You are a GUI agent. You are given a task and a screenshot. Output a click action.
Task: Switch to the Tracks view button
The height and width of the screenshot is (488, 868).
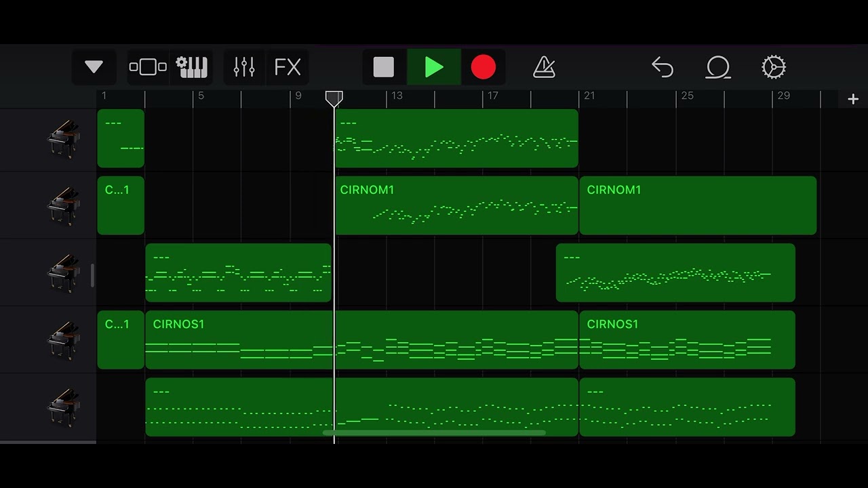[x=148, y=67]
